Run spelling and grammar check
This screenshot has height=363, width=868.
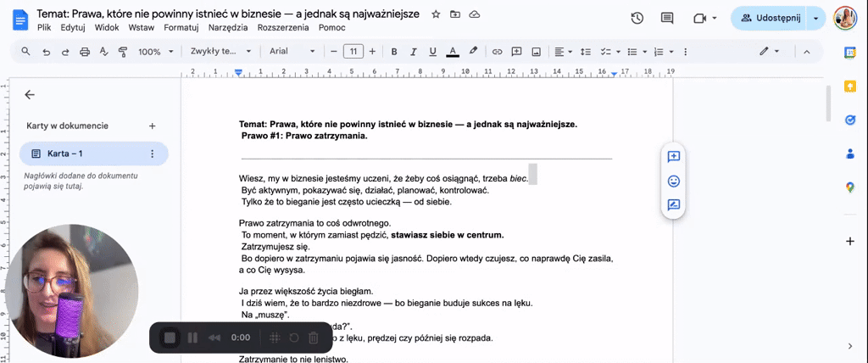(103, 52)
